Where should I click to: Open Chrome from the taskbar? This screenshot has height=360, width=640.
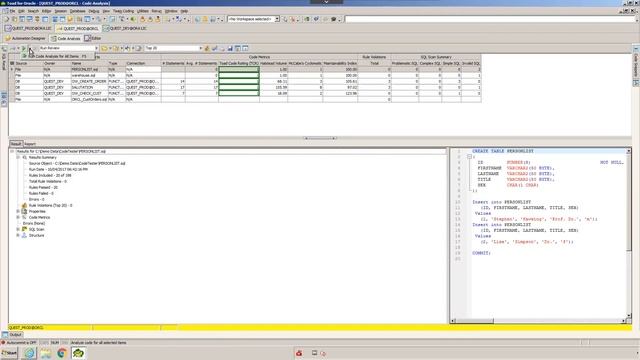[x=62, y=353]
